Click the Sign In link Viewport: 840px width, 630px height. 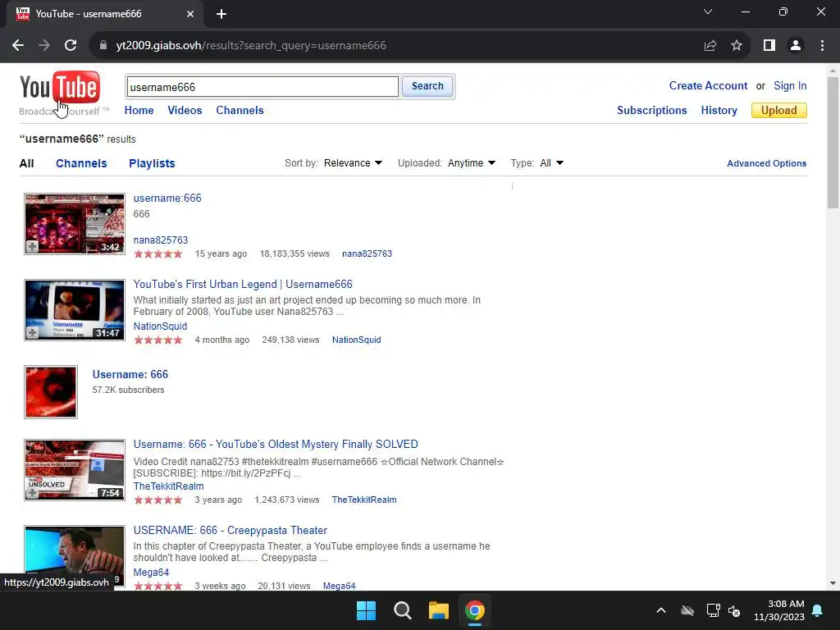pos(790,85)
